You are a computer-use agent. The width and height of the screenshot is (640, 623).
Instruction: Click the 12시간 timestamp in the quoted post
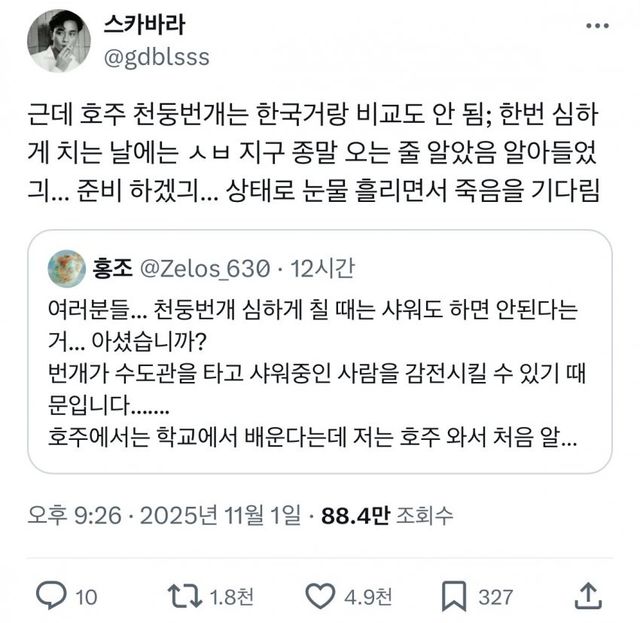point(322,269)
